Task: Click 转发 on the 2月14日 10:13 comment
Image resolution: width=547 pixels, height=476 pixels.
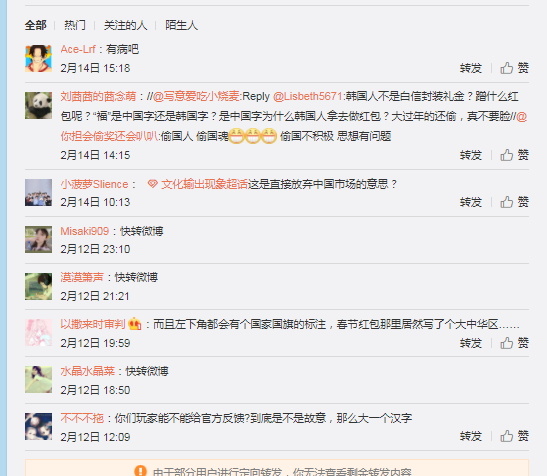Action: [471, 202]
